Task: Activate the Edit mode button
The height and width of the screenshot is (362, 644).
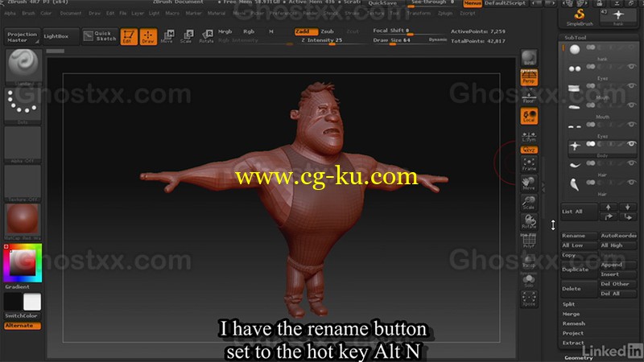Action: 129,36
